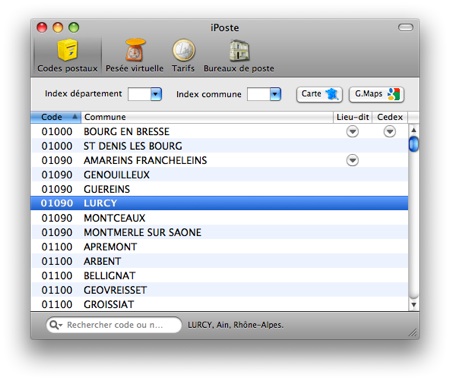Click the Cedex column header

(390, 117)
